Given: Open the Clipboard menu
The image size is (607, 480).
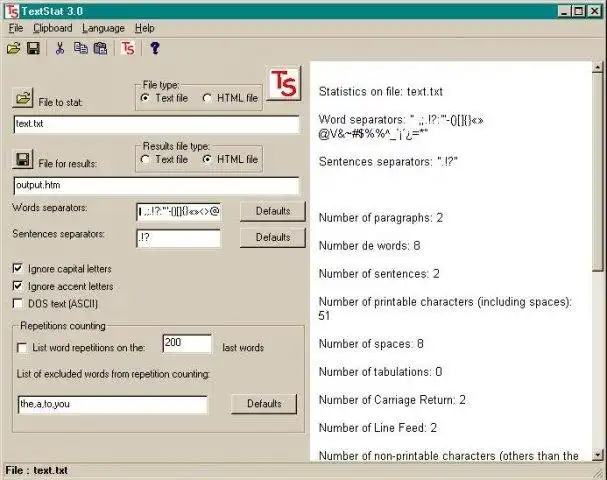Looking at the screenshot, I should (53, 28).
